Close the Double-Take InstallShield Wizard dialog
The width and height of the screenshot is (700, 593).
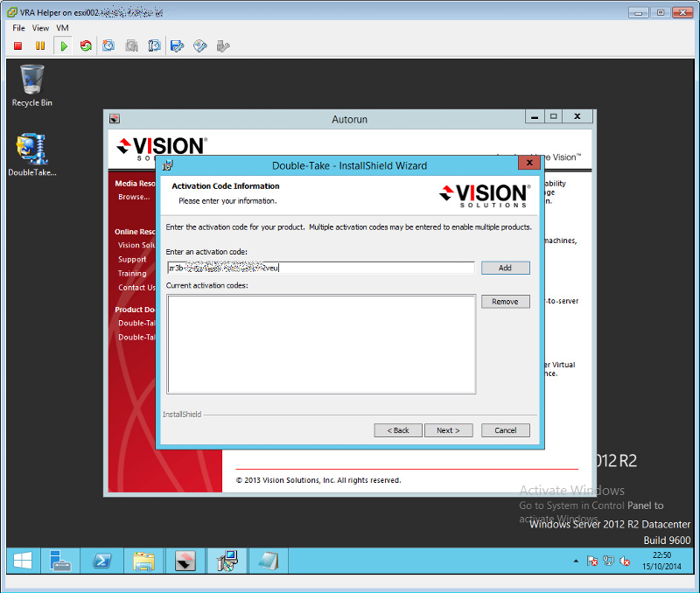coord(529,163)
